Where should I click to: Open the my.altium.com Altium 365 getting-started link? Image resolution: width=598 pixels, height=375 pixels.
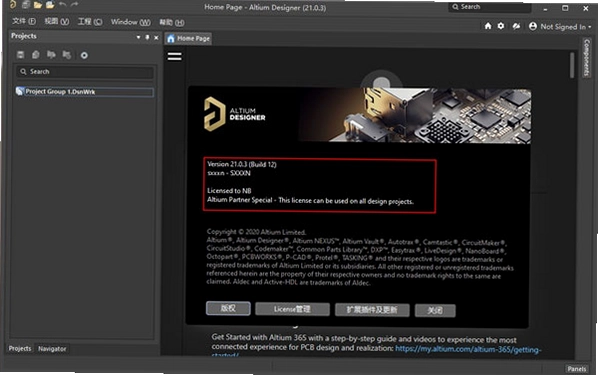click(x=468, y=349)
